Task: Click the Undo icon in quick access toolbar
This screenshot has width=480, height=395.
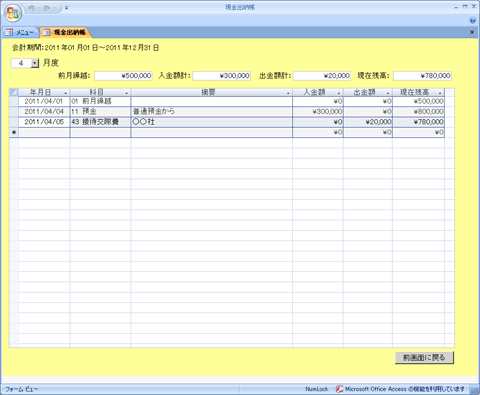Action: point(31,8)
